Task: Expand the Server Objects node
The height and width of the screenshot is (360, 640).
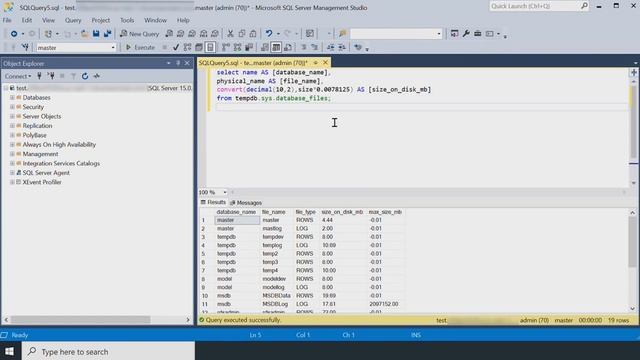Action: click(x=12, y=116)
